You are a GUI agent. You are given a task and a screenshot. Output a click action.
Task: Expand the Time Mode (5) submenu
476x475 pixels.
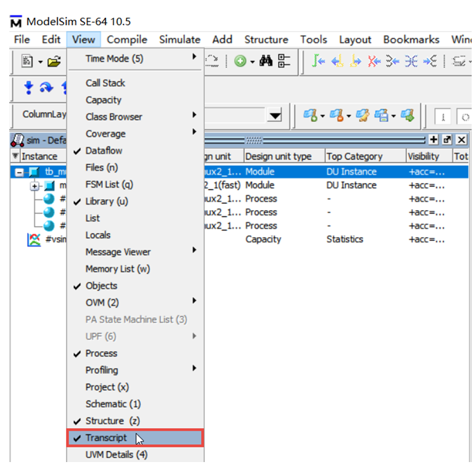pyautogui.click(x=136, y=59)
